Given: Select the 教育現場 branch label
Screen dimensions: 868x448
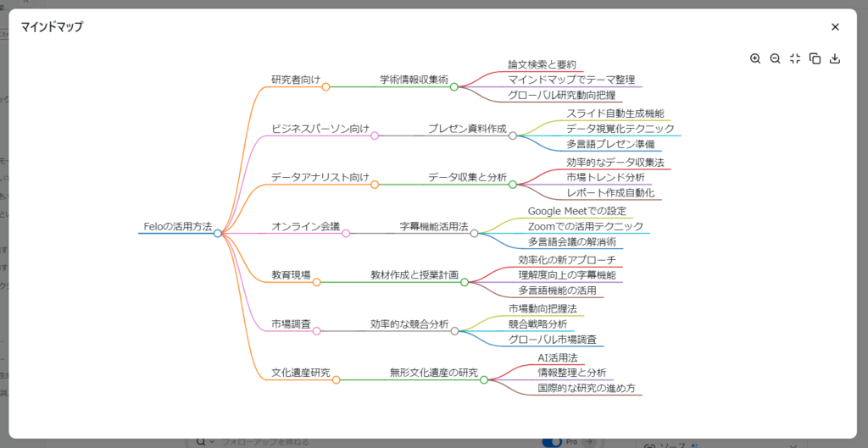Looking at the screenshot, I should coord(291,275).
